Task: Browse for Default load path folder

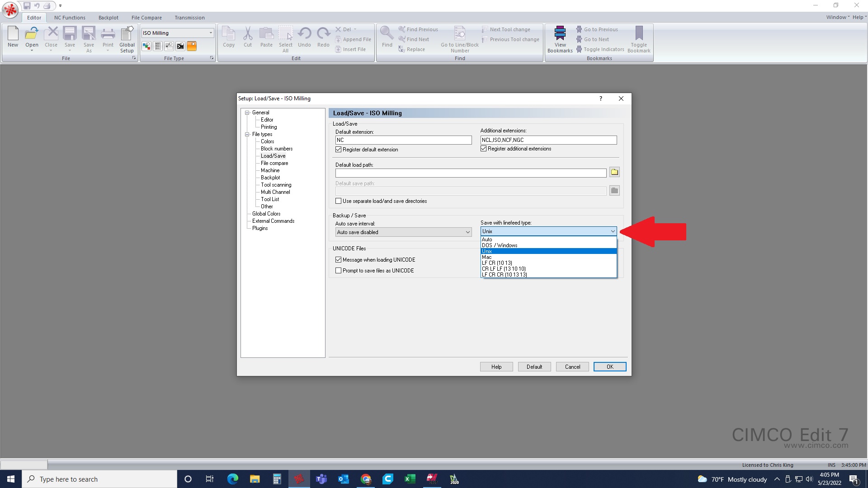Action: point(614,172)
